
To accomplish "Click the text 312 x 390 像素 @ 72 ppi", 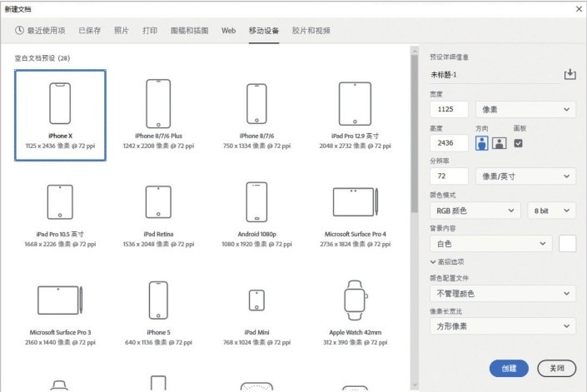I will coord(356,342).
